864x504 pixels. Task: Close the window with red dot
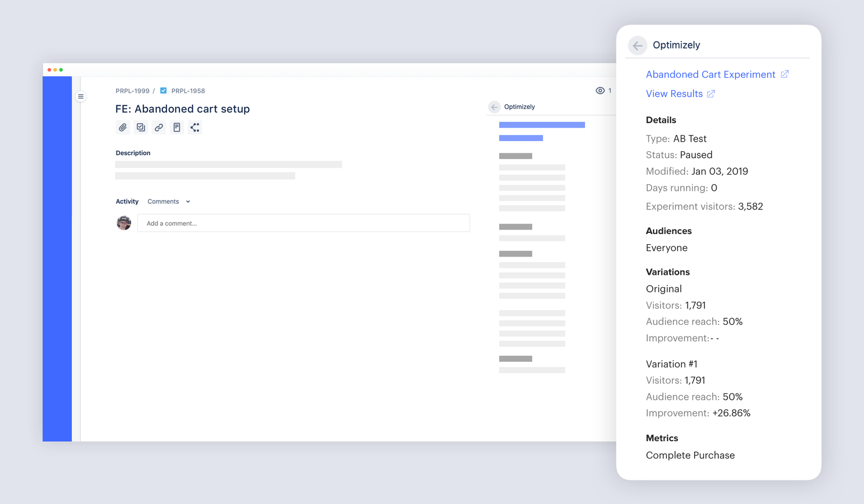[x=49, y=70]
